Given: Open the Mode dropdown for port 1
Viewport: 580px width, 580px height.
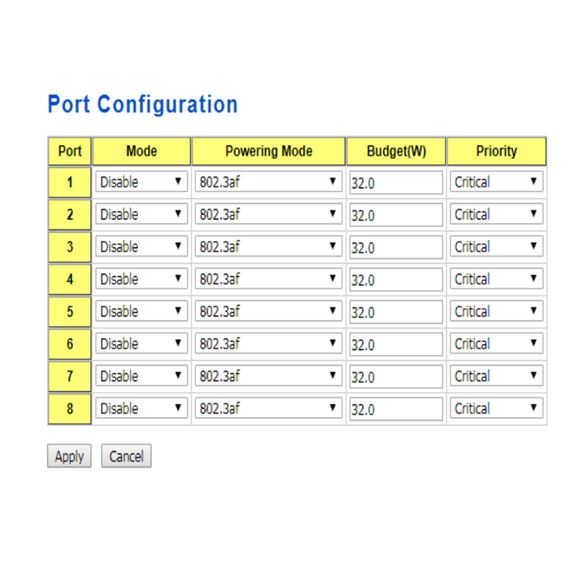Looking at the screenshot, I should (x=141, y=182).
